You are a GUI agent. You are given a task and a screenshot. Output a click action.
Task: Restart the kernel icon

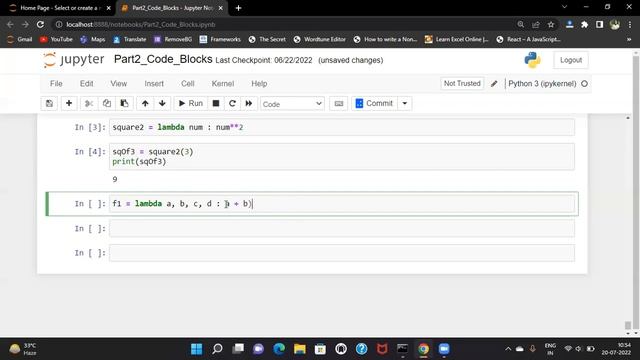coord(232,104)
